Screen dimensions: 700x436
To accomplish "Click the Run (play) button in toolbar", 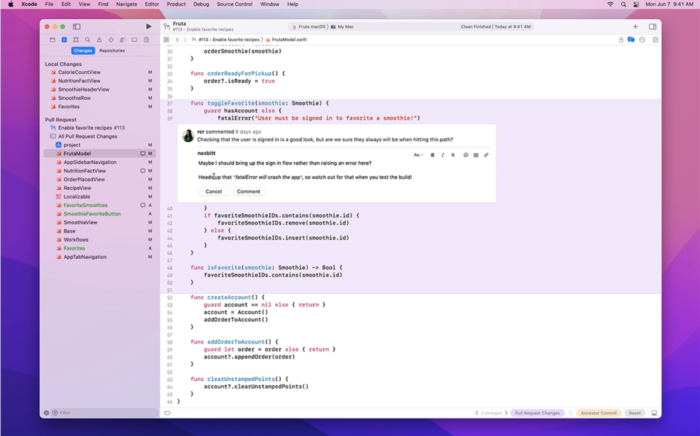I will tap(149, 26).
